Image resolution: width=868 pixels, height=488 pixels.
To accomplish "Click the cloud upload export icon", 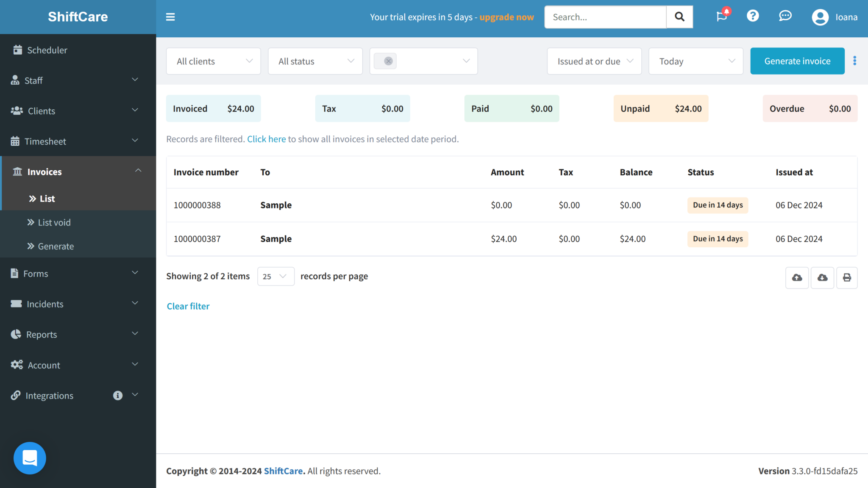I will (797, 277).
